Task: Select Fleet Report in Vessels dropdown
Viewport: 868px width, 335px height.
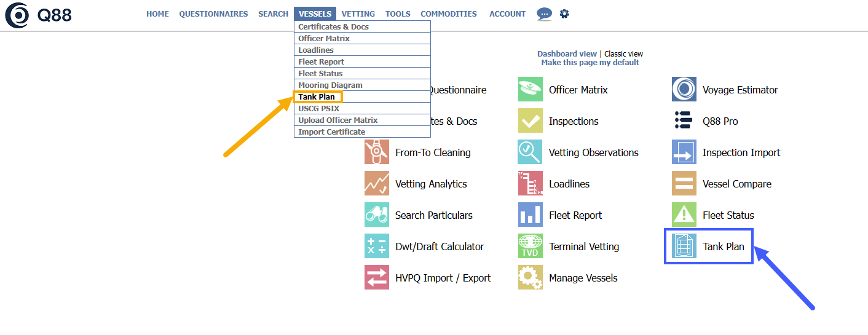Action: pos(362,62)
